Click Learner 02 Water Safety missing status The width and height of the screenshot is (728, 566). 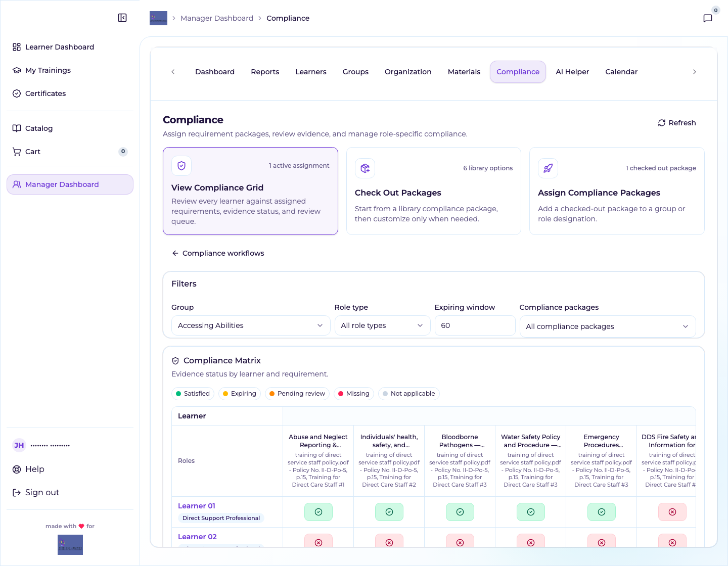[x=531, y=541]
